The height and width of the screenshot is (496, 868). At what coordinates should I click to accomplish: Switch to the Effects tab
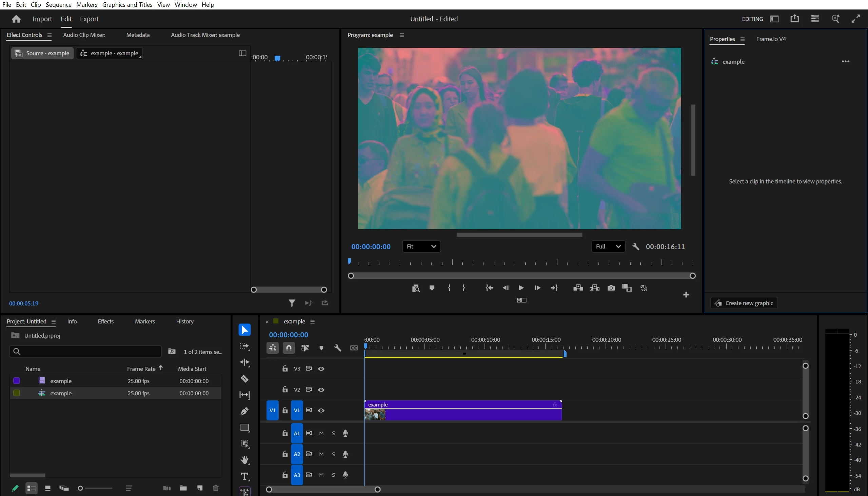[x=105, y=321]
